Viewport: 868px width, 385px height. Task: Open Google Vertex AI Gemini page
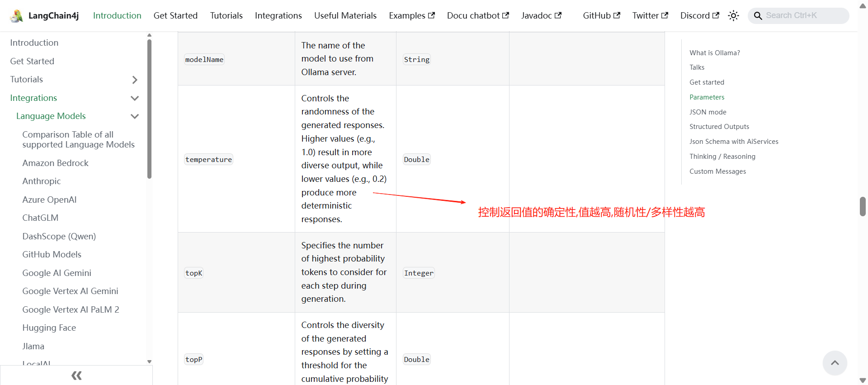coord(71,291)
